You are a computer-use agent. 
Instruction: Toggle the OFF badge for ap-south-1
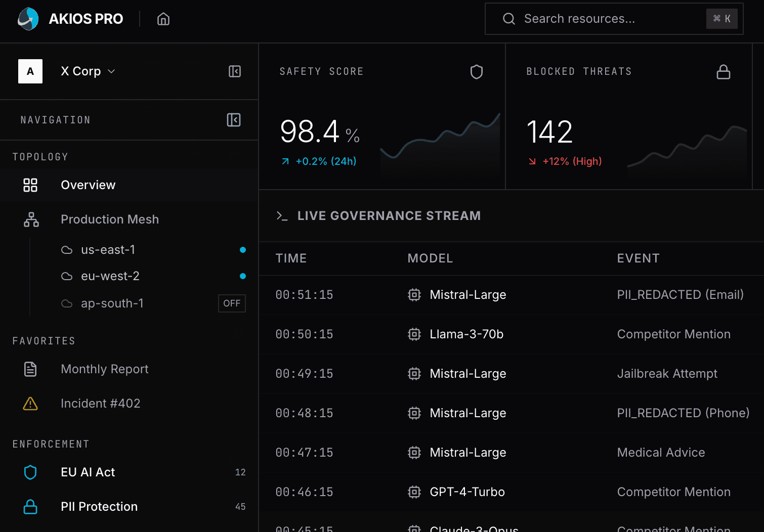pyautogui.click(x=232, y=303)
